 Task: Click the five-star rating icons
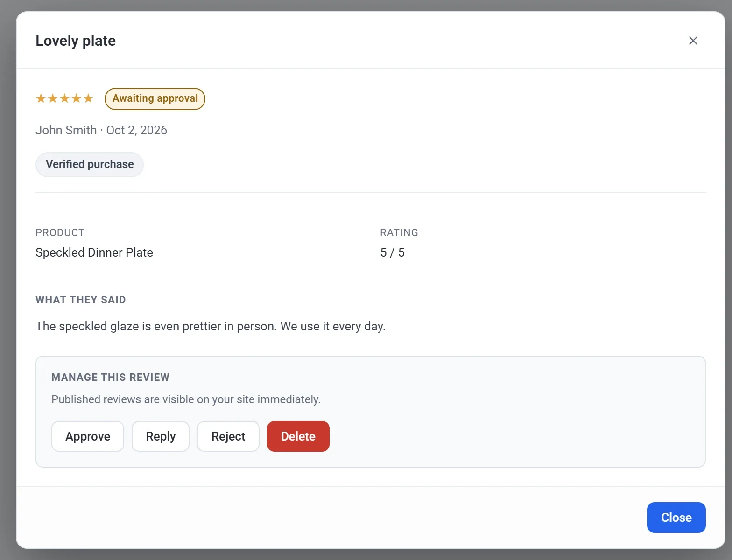tap(65, 98)
